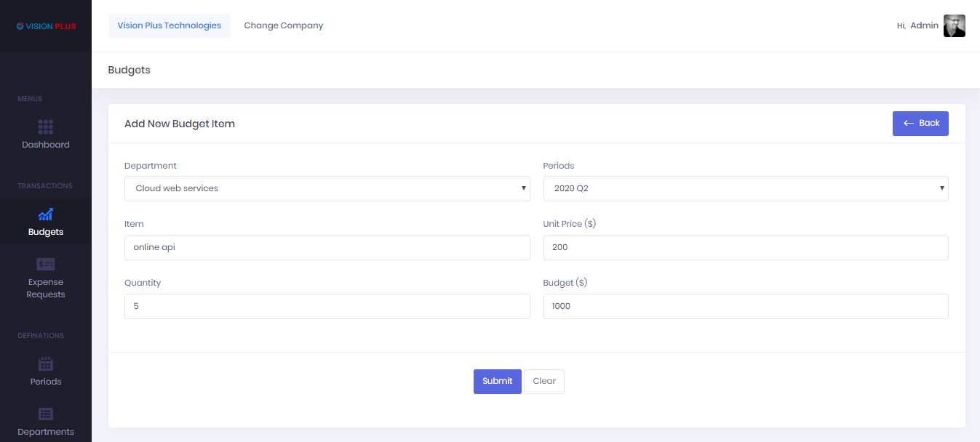
Task: Switch to Change Company tab
Action: pyautogui.click(x=283, y=25)
